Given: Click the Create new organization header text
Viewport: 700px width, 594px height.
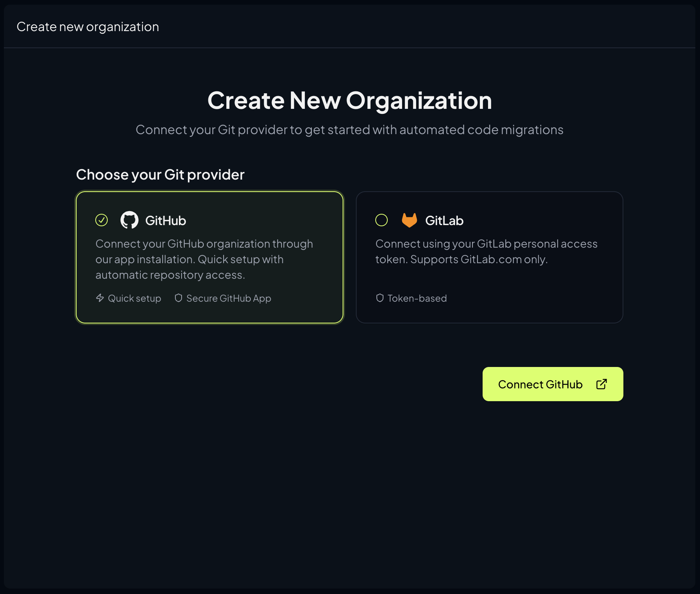Looking at the screenshot, I should 87,26.
